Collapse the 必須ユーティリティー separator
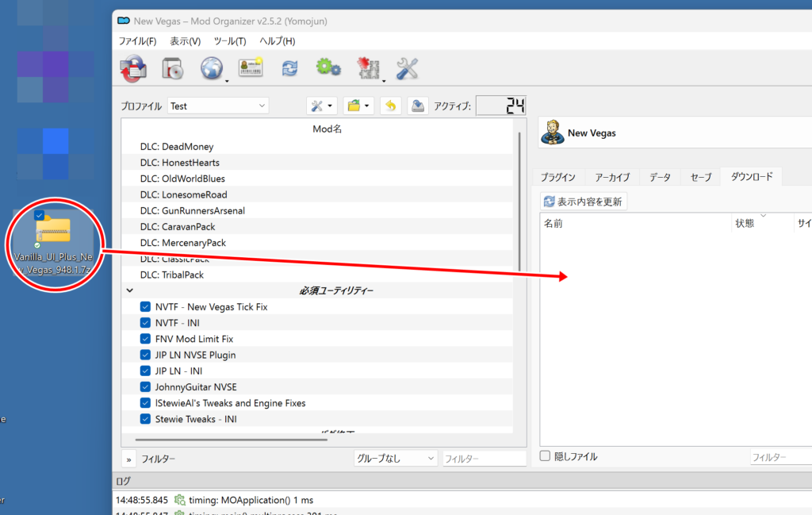The width and height of the screenshot is (812, 515). [x=130, y=290]
